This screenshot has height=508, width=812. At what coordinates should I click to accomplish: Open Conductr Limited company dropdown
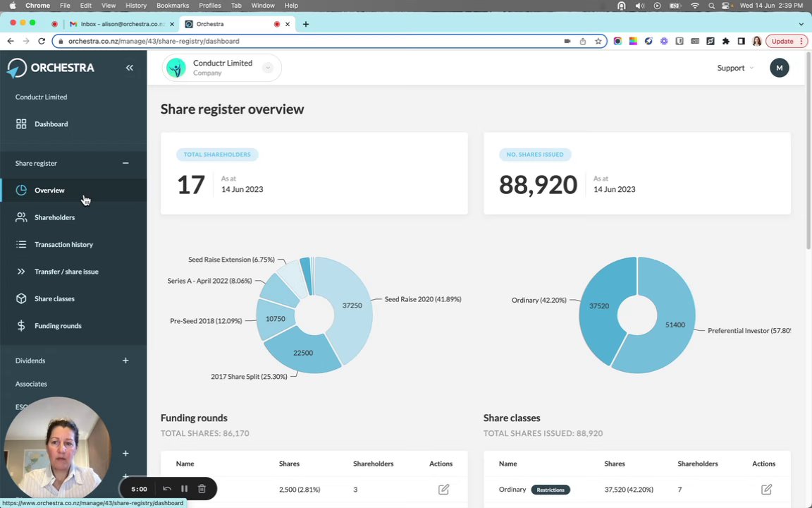point(268,68)
